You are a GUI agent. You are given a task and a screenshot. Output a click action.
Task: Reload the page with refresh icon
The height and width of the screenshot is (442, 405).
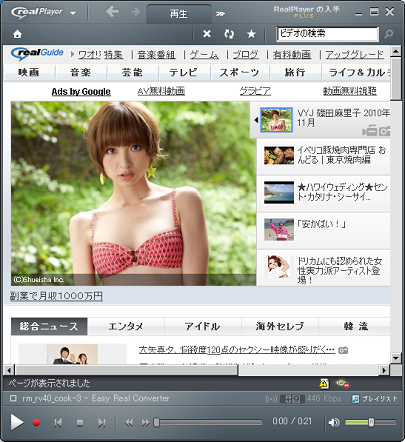[x=229, y=34]
